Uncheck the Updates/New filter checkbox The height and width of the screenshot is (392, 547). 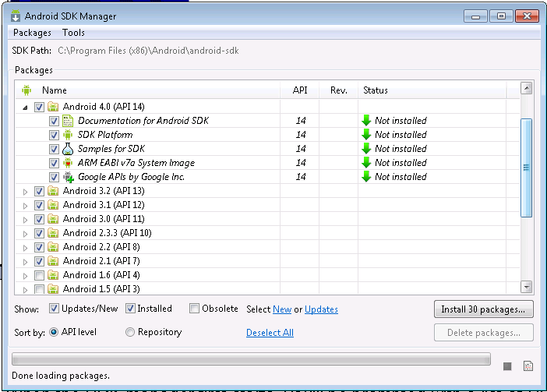55,309
